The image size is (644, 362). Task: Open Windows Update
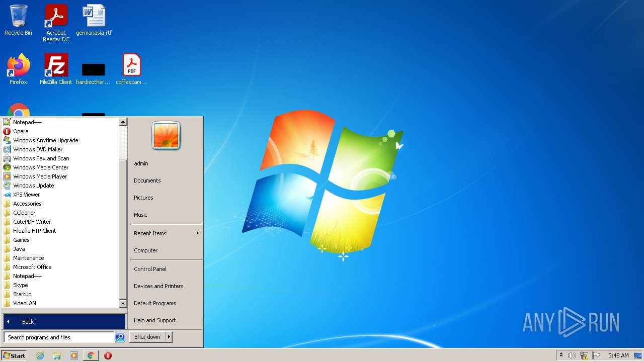(60, 186)
